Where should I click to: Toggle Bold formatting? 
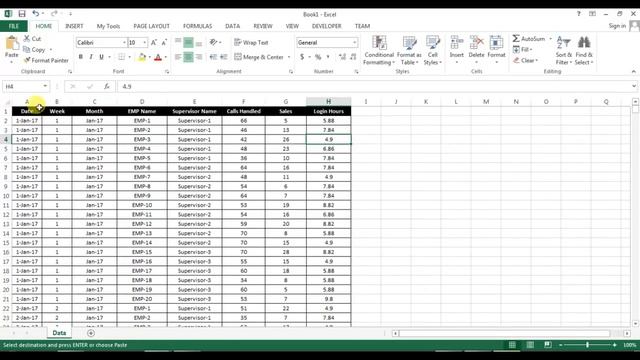pos(80,57)
